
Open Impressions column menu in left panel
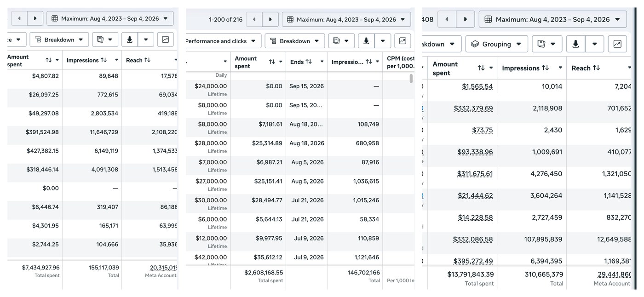click(116, 60)
